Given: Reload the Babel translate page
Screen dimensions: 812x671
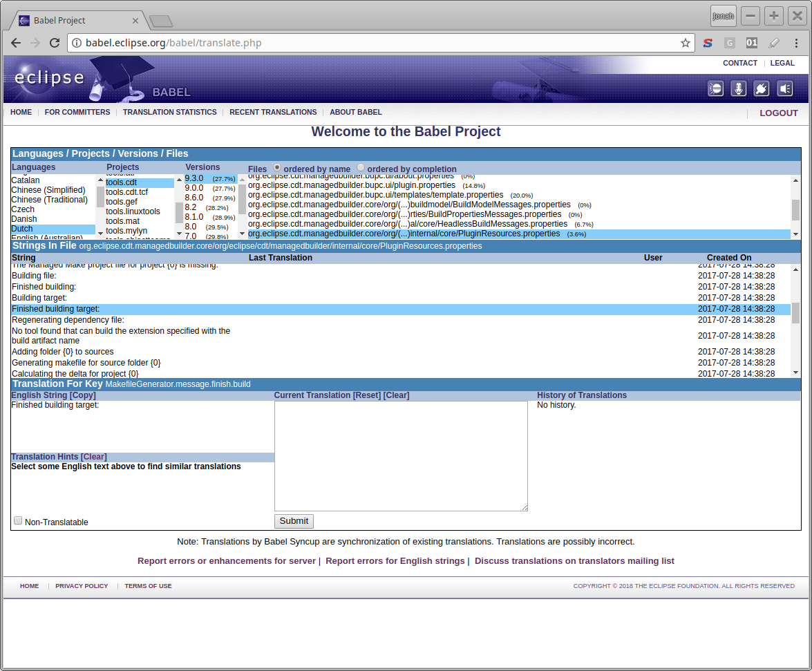Looking at the screenshot, I should click(x=55, y=43).
